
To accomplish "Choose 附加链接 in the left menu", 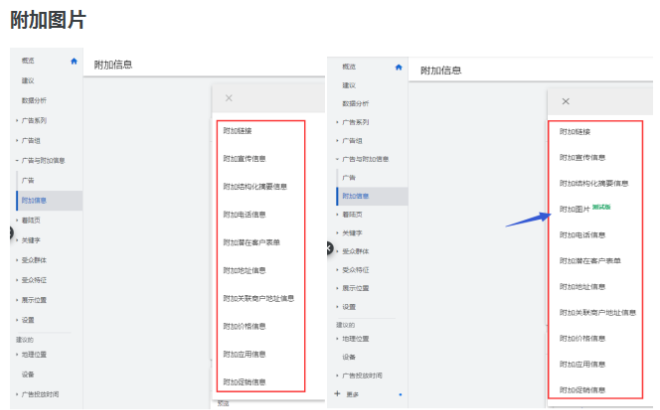I will pos(238,130).
